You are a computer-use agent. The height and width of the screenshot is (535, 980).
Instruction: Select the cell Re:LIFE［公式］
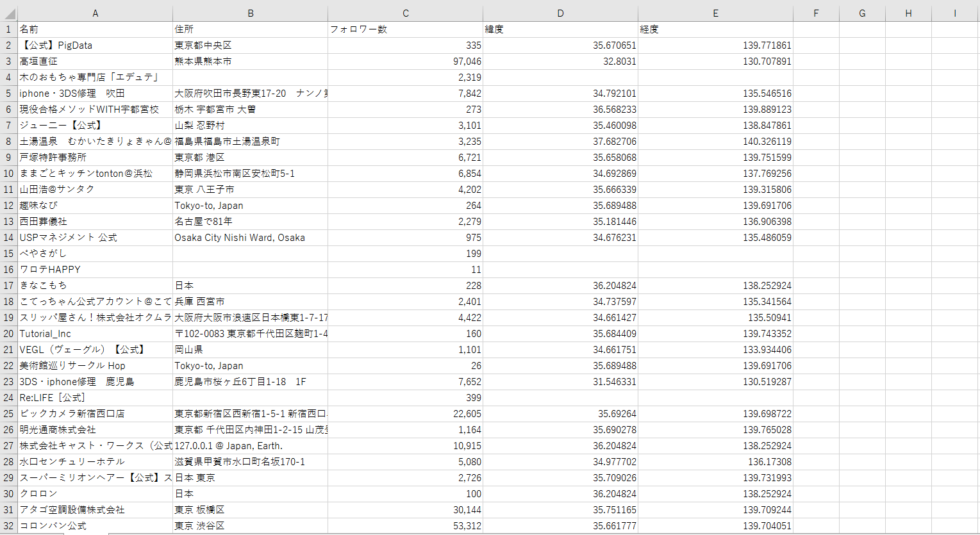click(x=96, y=398)
